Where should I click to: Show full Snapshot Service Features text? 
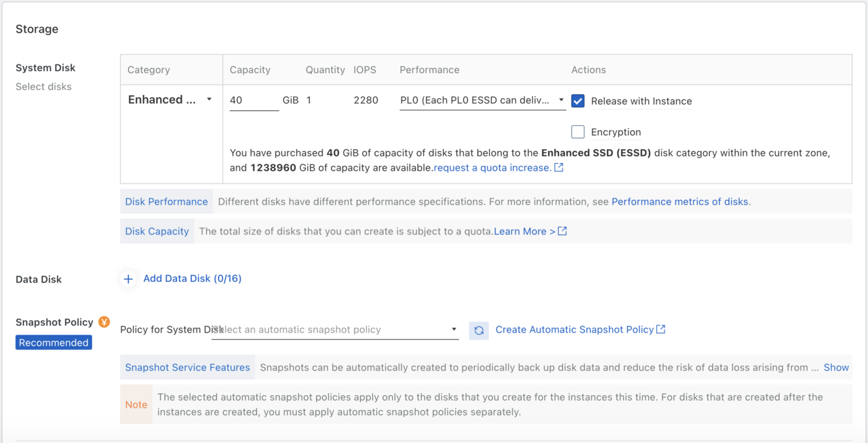click(835, 367)
